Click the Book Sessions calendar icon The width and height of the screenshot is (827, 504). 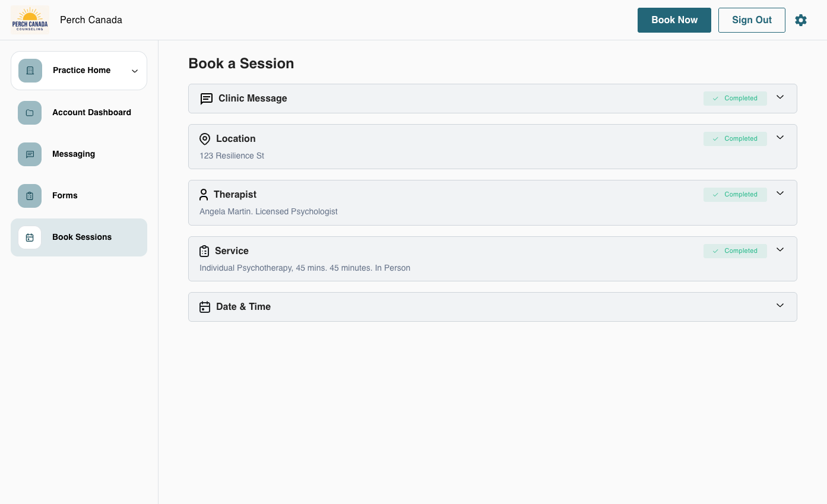pos(30,237)
